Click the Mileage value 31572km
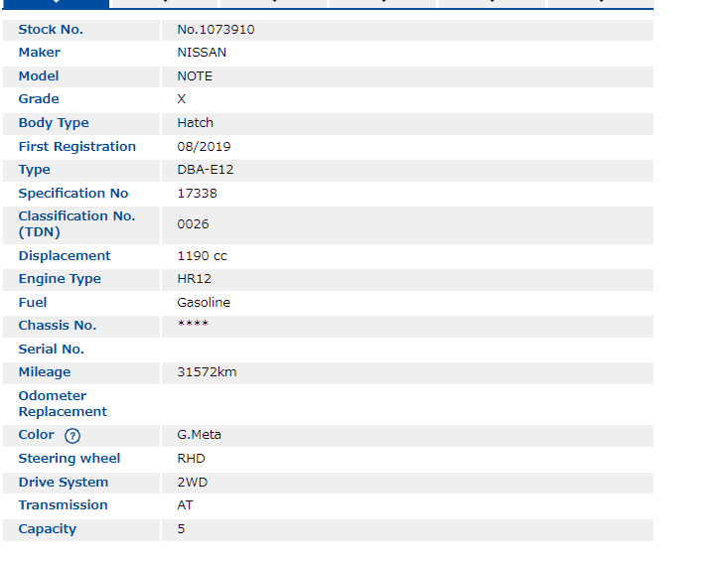The height and width of the screenshot is (564, 728). pyautogui.click(x=207, y=372)
